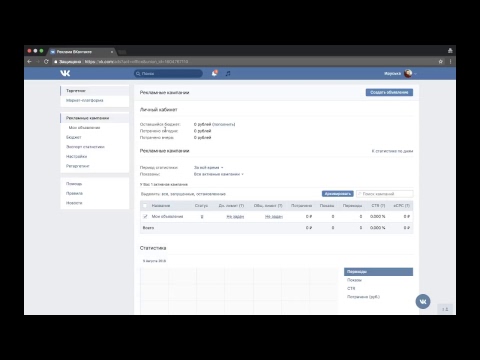The width and height of the screenshot is (480, 360).
Task: Click the profile avatar photo
Action: pyautogui.click(x=408, y=73)
